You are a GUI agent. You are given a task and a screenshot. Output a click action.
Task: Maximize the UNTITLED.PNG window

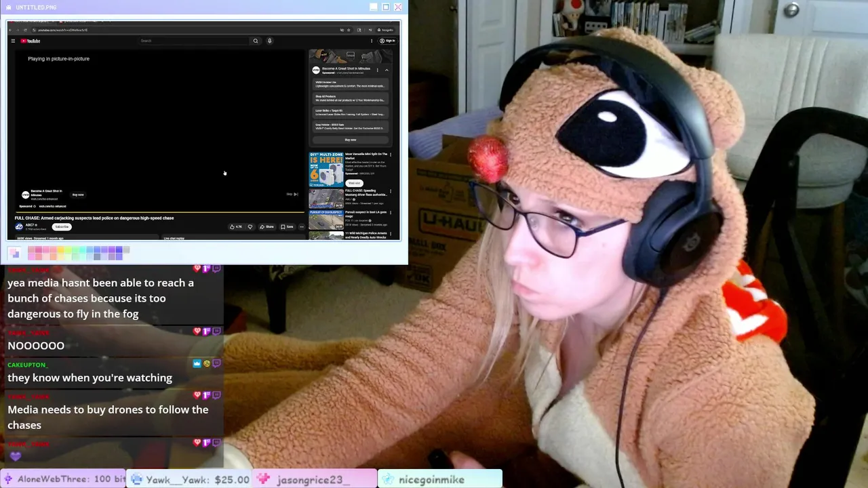click(386, 7)
